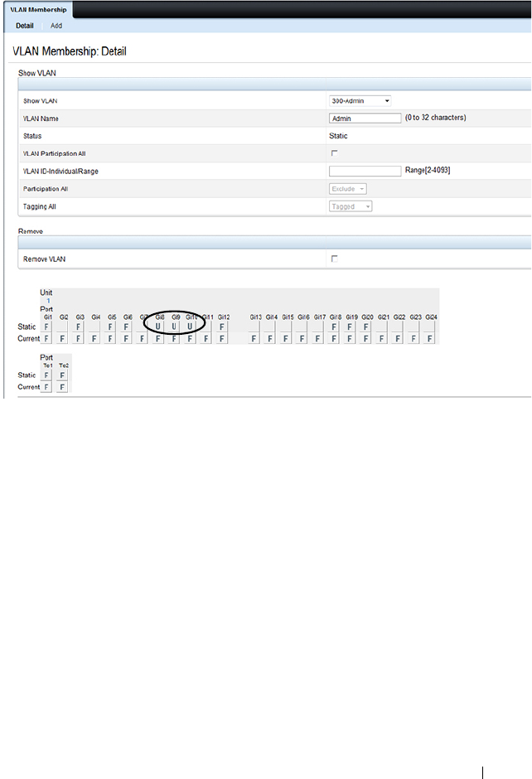532x779 pixels.
Task: Toggle Static membership cell for port Gi1
Action: pyautogui.click(x=46, y=327)
